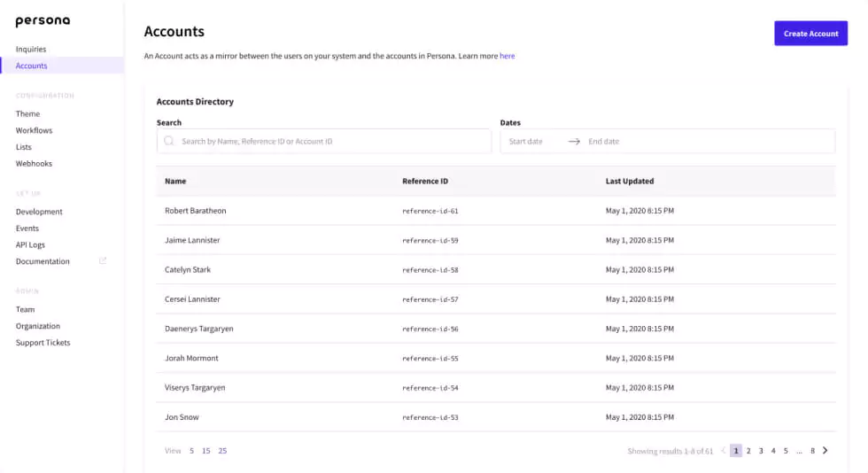Viewport: 868px width, 473px height.
Task: Open Inquiries in sidebar
Action: click(x=31, y=50)
